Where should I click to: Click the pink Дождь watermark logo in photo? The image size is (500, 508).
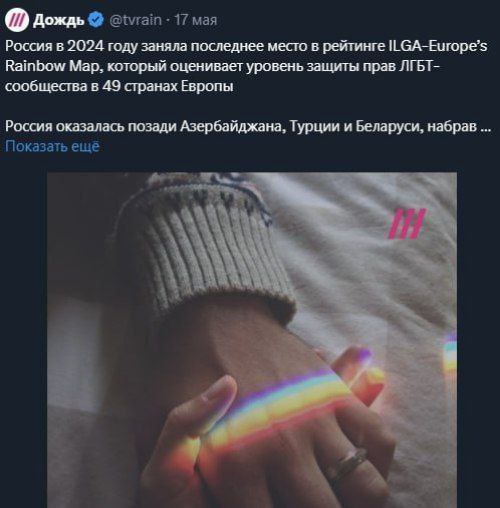(408, 224)
